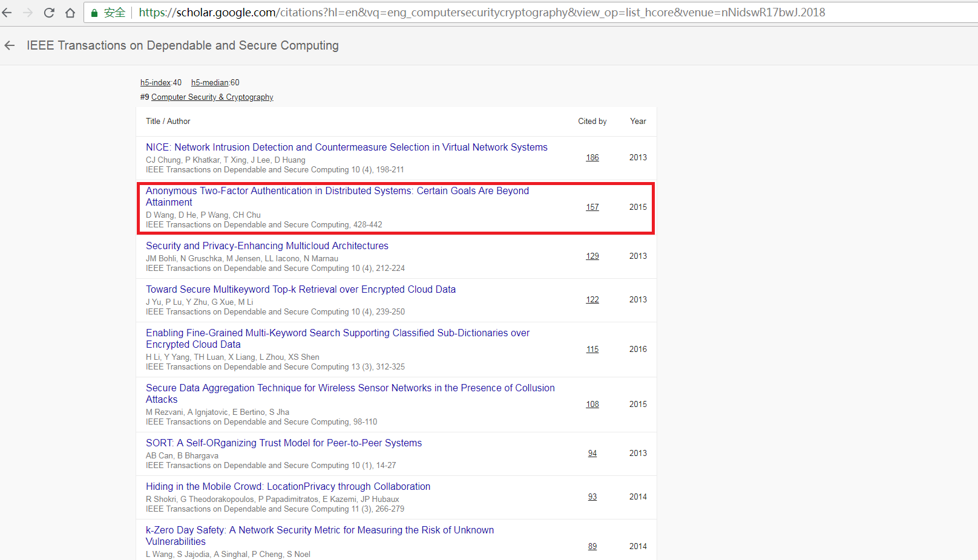Image resolution: width=978 pixels, height=560 pixels.
Task: Click the author line 'L Wang, S Jajodia, A Singhal'
Action: coord(228,555)
